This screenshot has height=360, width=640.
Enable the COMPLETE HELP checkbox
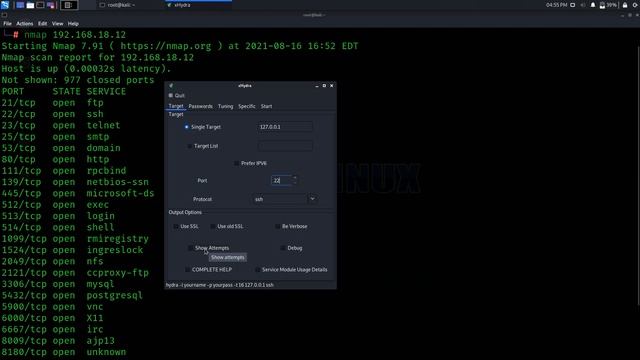point(187,269)
